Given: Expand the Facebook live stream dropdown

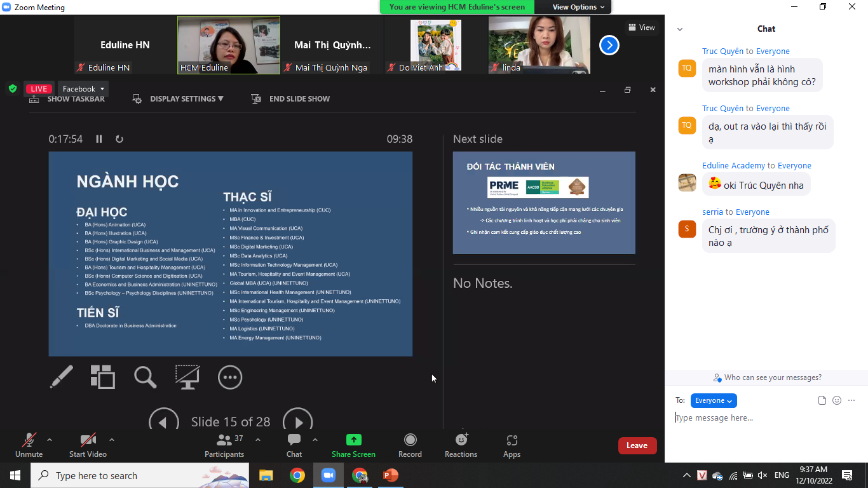Looking at the screenshot, I should tap(83, 89).
